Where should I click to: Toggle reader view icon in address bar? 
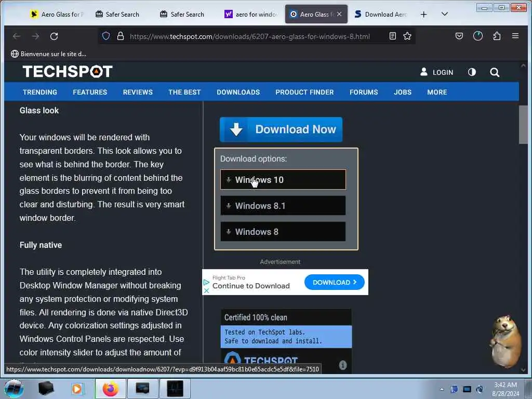(x=393, y=36)
